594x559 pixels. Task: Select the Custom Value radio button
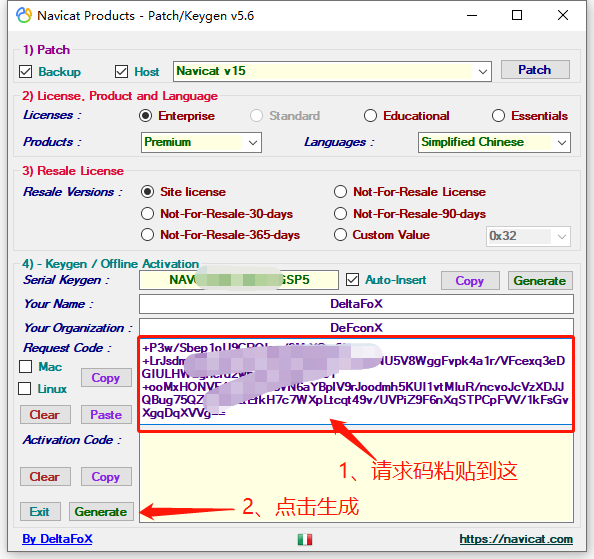point(340,235)
